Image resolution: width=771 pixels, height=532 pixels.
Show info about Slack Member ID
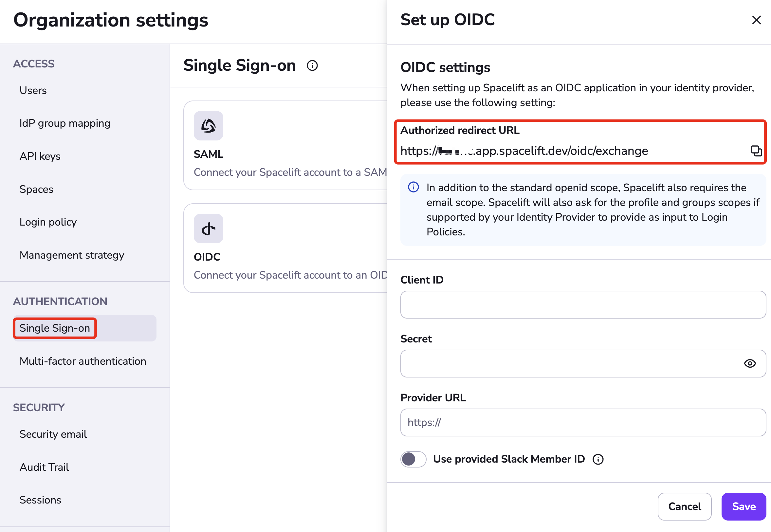pos(598,459)
